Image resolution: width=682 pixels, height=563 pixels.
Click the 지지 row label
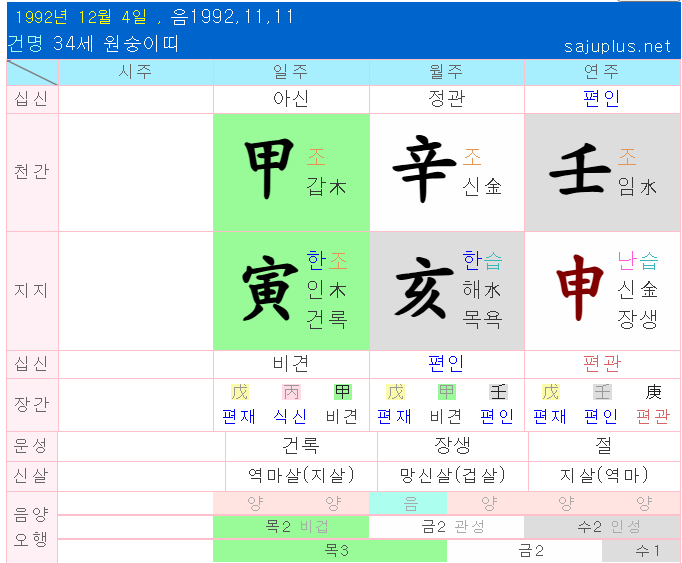click(32, 291)
